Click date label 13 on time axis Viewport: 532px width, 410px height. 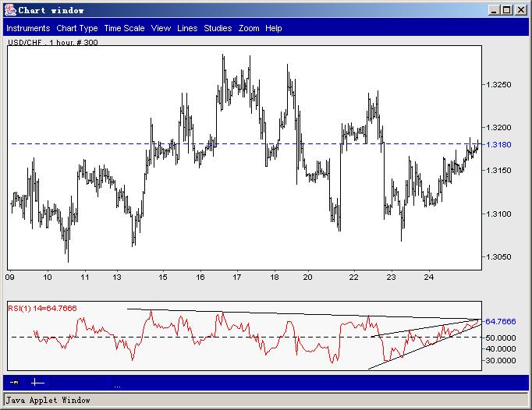pos(117,277)
